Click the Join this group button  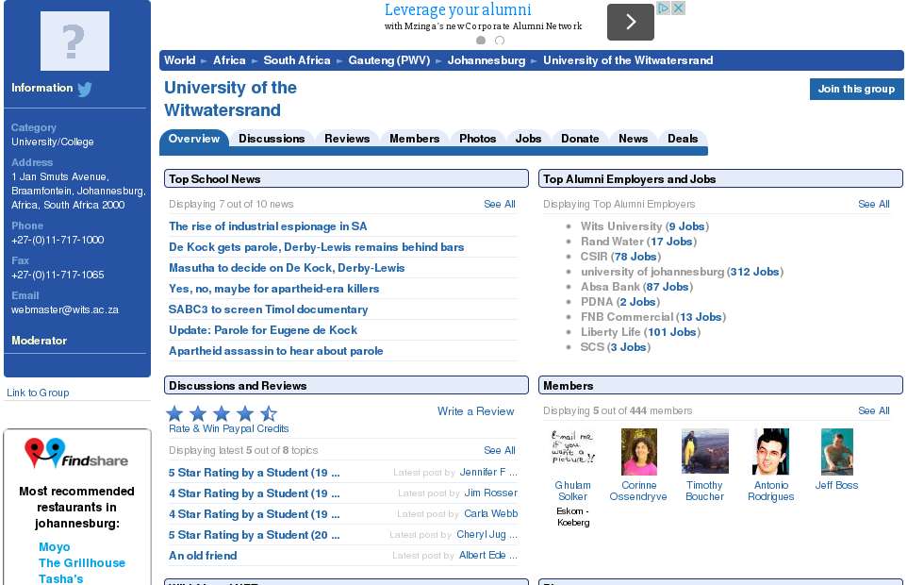coord(856,89)
